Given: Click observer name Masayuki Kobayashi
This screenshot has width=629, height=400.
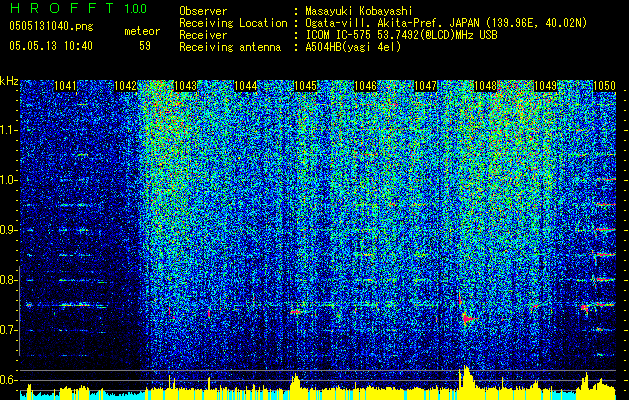Looking at the screenshot, I should [359, 11].
